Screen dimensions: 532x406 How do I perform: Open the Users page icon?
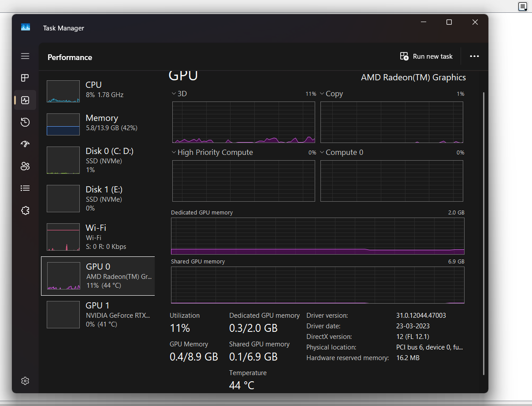25,166
